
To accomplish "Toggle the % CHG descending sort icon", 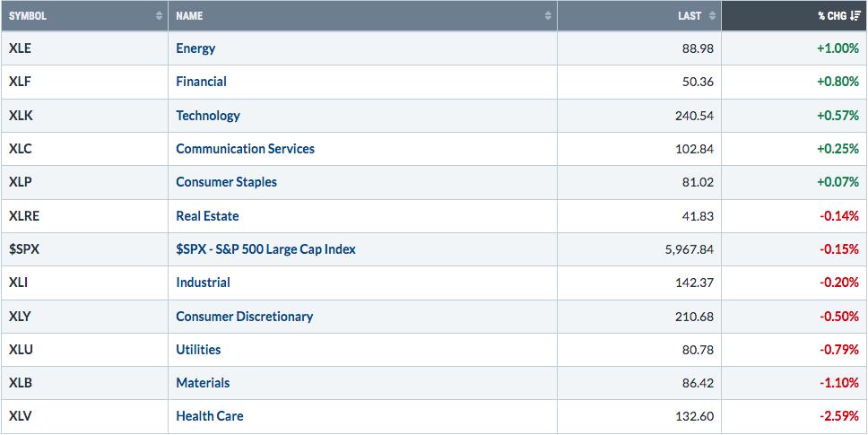I will coord(855,16).
